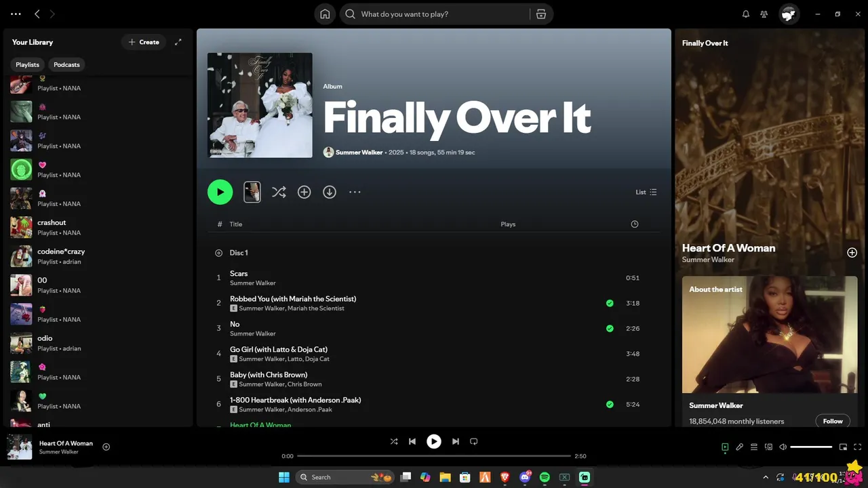
Task: Open the three-dot app menu in title bar
Action: coord(16,14)
